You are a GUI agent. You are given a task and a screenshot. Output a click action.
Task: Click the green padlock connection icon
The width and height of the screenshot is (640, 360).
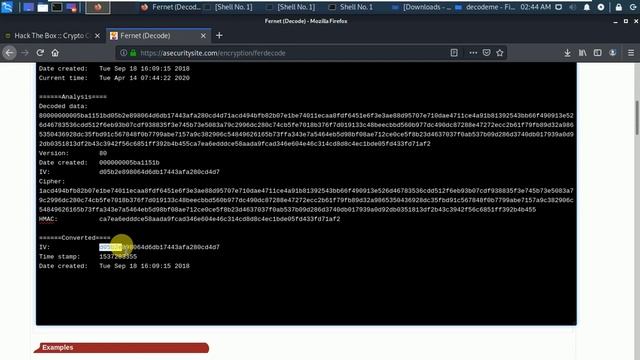[133, 53]
